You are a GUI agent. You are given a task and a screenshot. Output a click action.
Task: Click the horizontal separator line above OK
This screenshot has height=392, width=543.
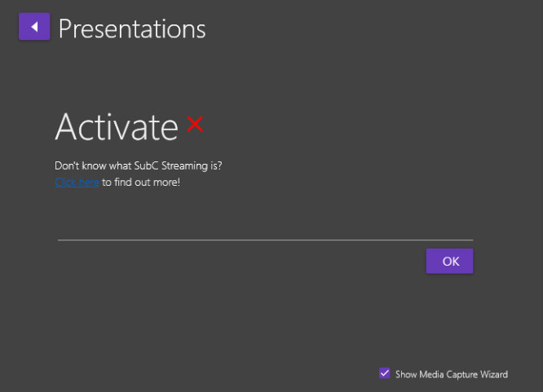coord(265,240)
